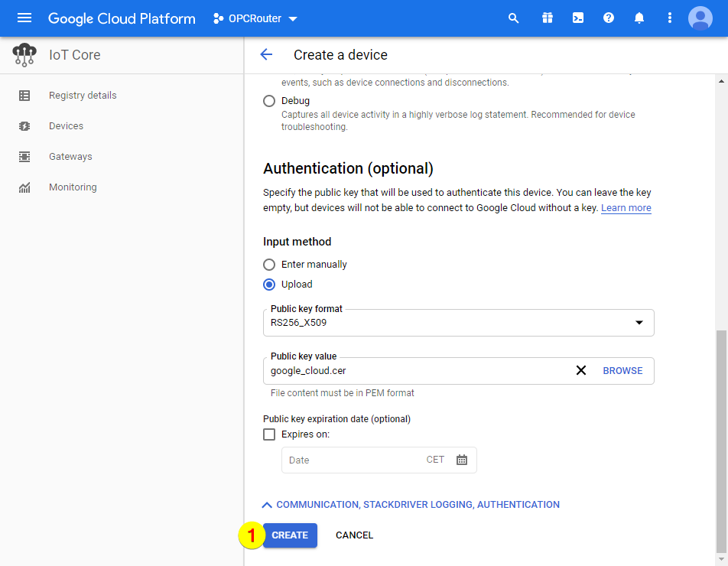This screenshot has height=566, width=728.
Task: Select the Enter manually input method
Action: point(268,265)
